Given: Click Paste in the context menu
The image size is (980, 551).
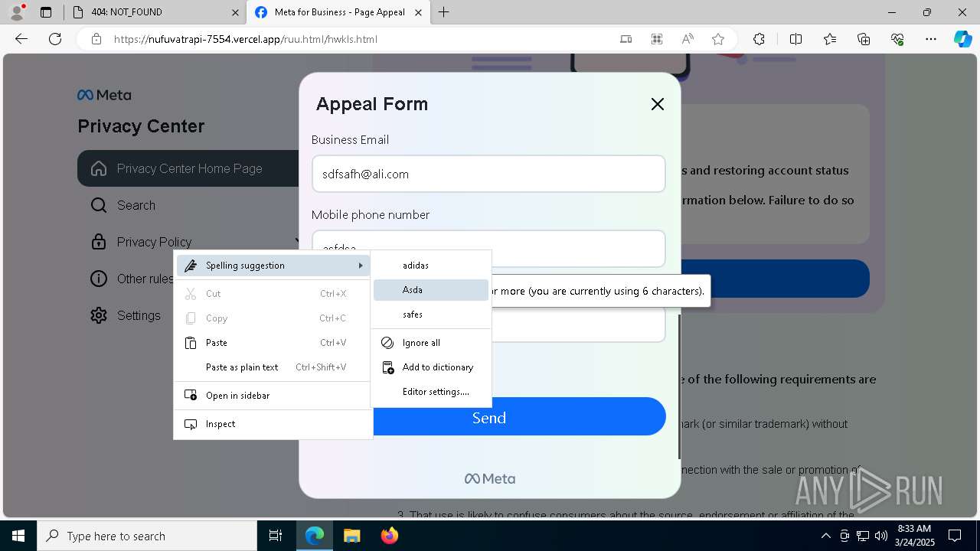Looking at the screenshot, I should tap(273, 343).
